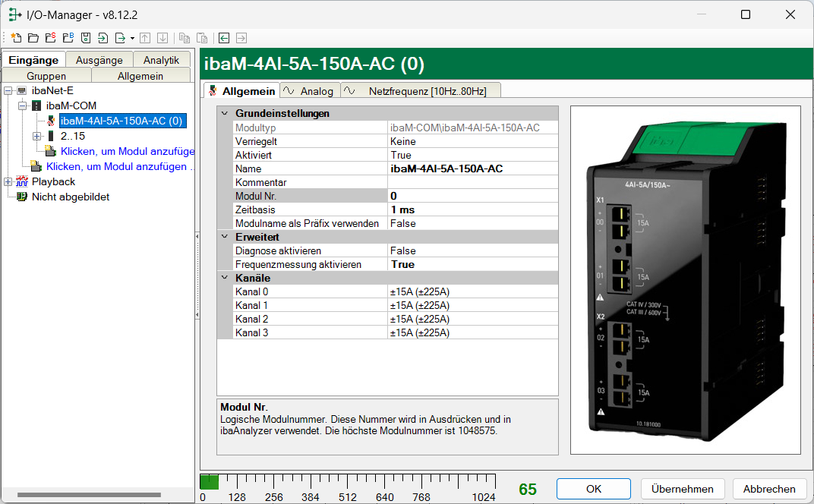Click the green back arrow toolbar icon

tap(224, 38)
